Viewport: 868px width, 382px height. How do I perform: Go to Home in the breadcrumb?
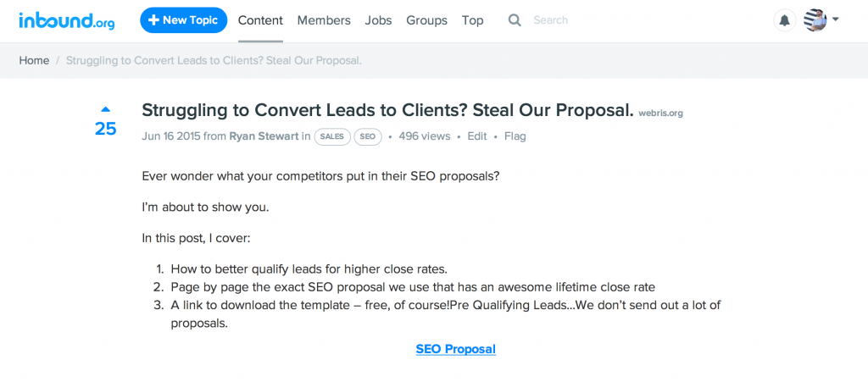click(x=34, y=61)
